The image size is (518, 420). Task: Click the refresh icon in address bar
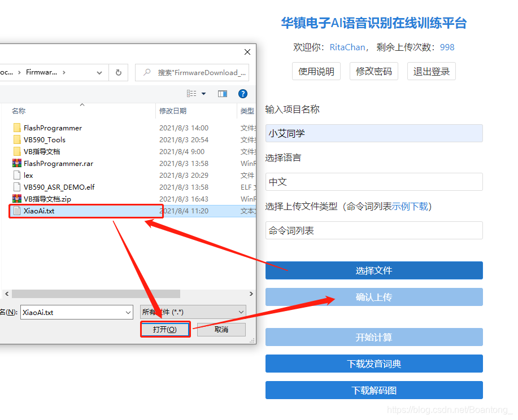pos(118,72)
